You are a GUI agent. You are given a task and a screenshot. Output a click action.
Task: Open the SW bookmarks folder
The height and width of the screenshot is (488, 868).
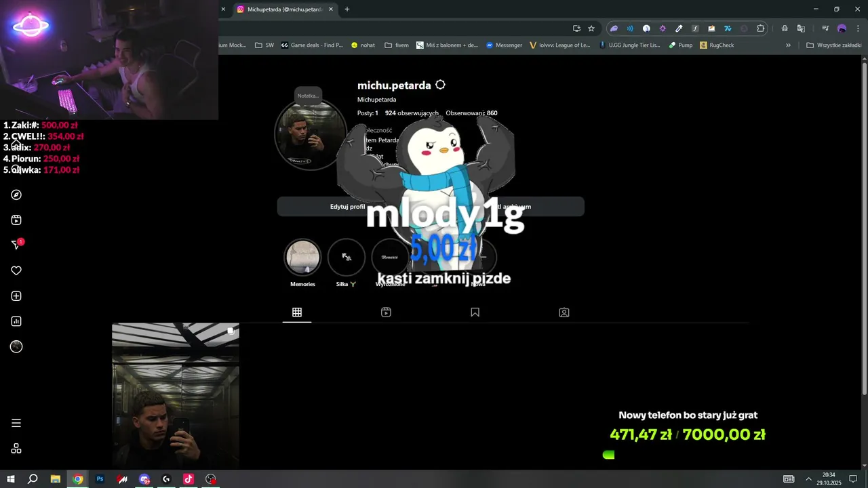point(264,45)
